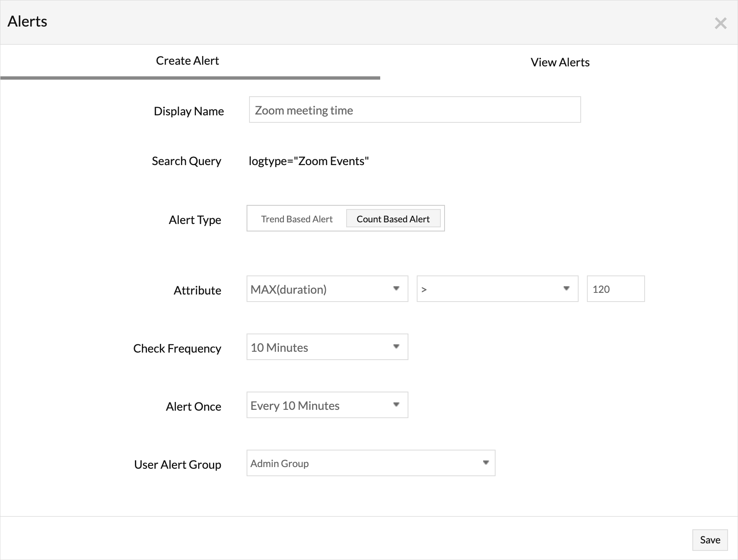Select Trend Based Alert type

(296, 219)
